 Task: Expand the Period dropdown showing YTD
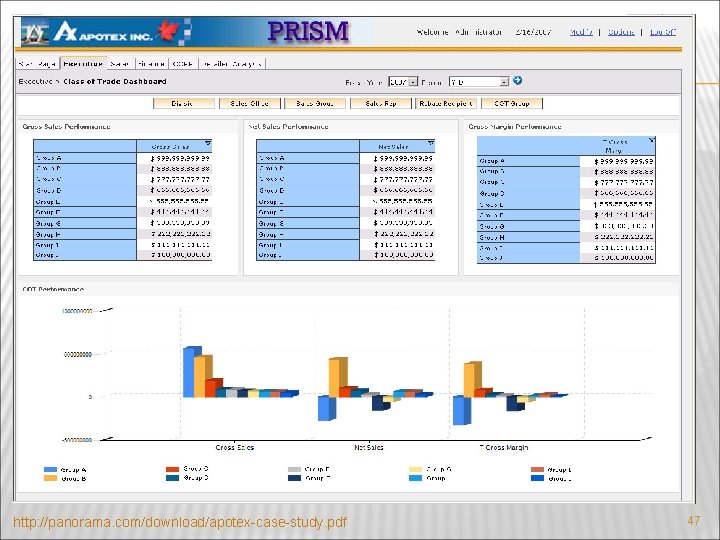(x=479, y=82)
